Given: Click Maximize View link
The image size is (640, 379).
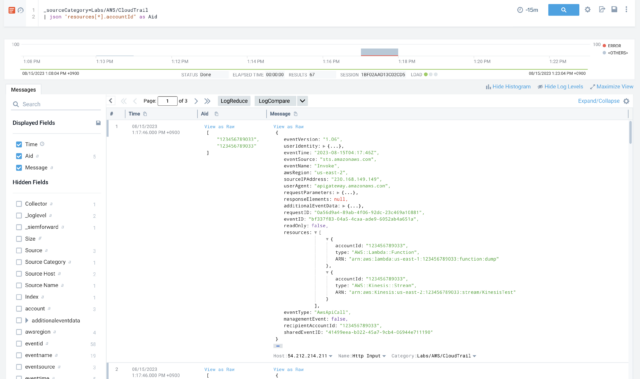Looking at the screenshot, I should 611,86.
